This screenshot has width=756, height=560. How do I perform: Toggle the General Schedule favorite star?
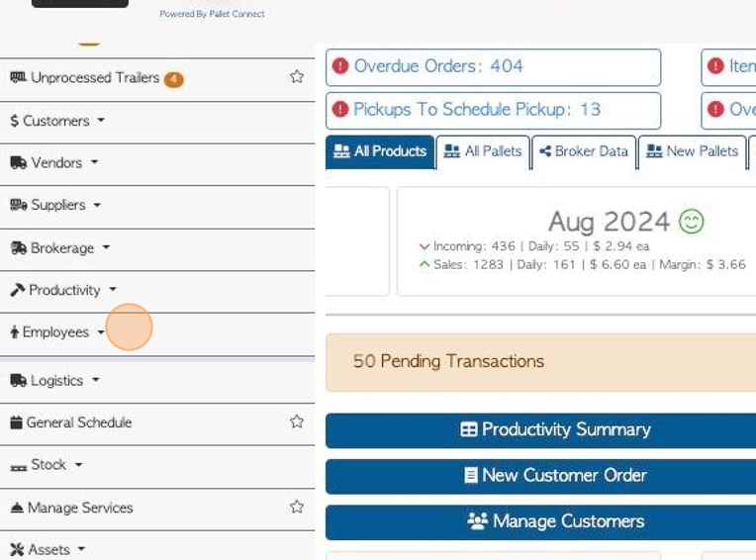[x=296, y=421]
